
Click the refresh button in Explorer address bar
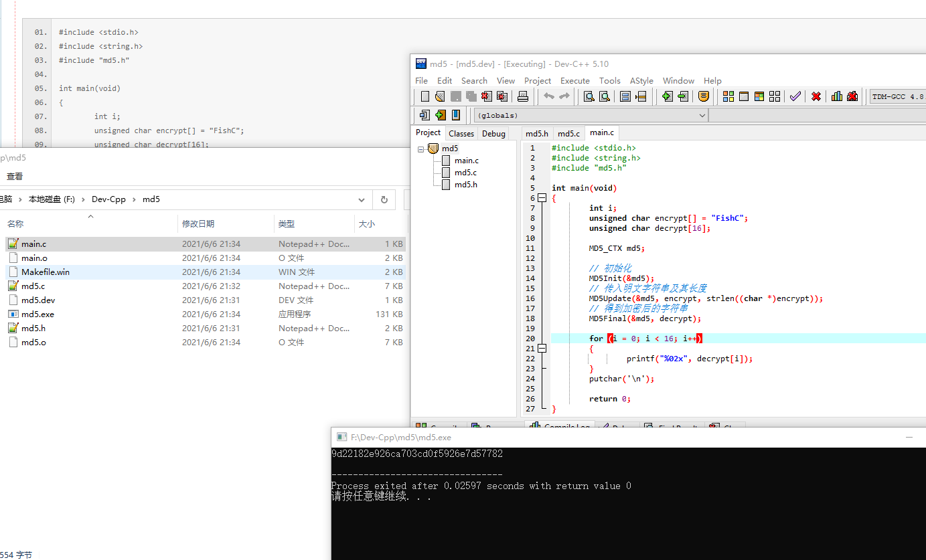coord(384,199)
